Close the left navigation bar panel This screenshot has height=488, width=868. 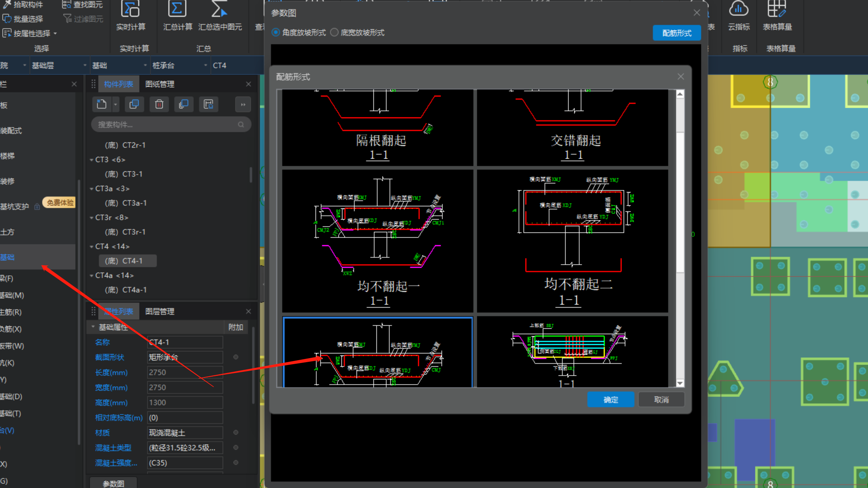point(74,84)
